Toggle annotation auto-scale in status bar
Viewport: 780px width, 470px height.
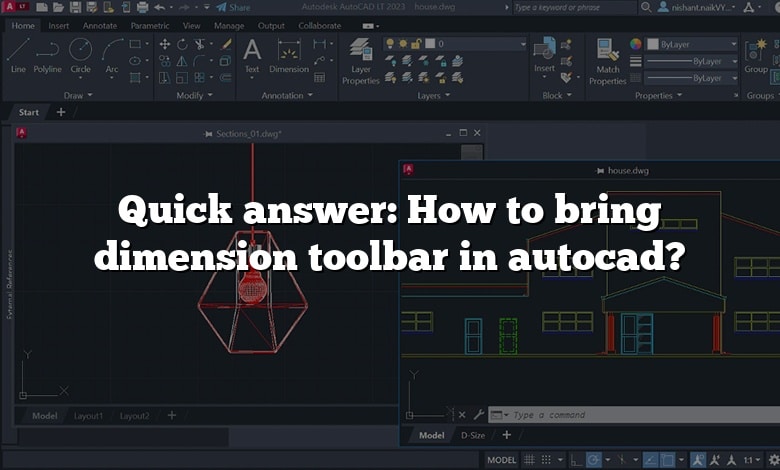click(x=715, y=460)
